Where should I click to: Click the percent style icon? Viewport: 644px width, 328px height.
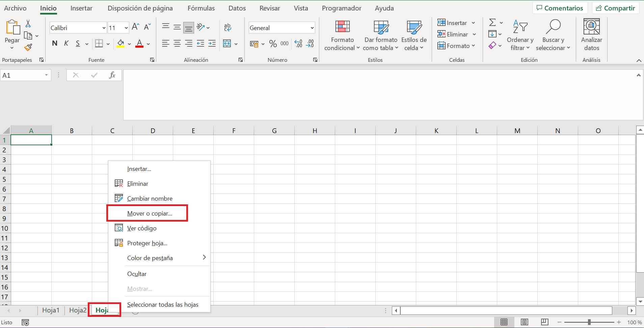point(273,44)
